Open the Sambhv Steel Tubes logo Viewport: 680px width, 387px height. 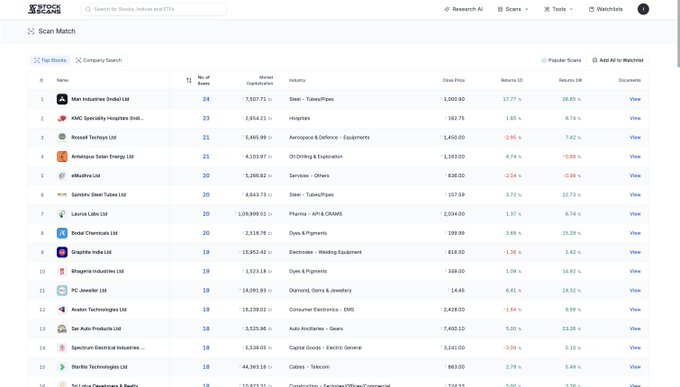pyautogui.click(x=62, y=195)
